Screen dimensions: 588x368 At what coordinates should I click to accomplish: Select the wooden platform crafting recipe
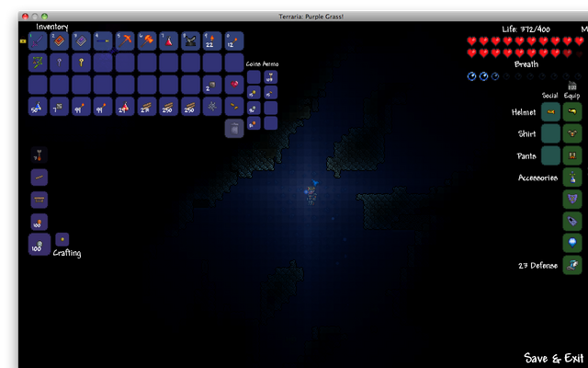(40, 178)
